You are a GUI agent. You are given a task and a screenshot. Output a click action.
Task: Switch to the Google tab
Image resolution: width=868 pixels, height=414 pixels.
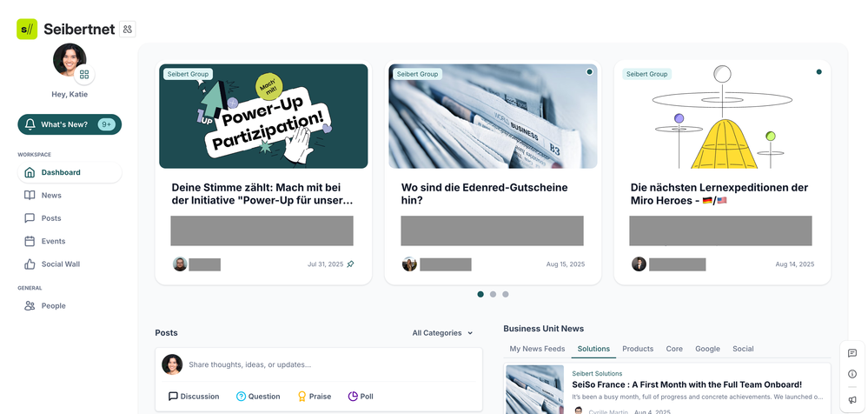pos(707,349)
